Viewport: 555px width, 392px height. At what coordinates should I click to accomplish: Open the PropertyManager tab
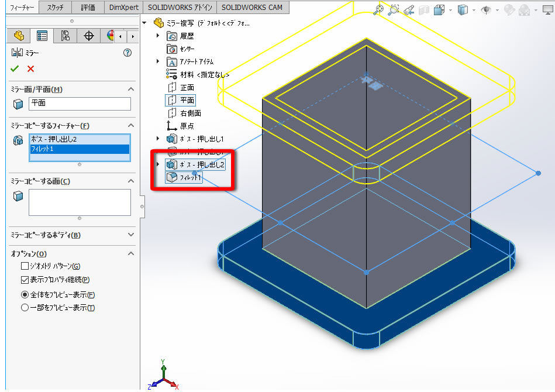(x=42, y=36)
